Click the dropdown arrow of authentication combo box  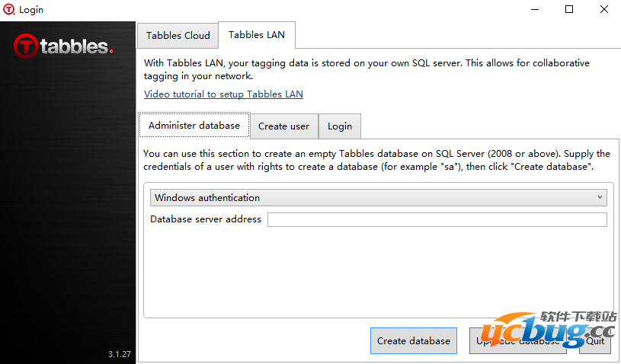tap(600, 197)
